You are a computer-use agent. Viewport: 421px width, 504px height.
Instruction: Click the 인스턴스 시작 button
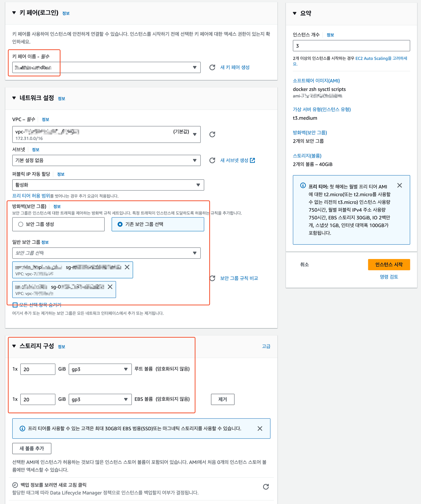click(x=389, y=265)
